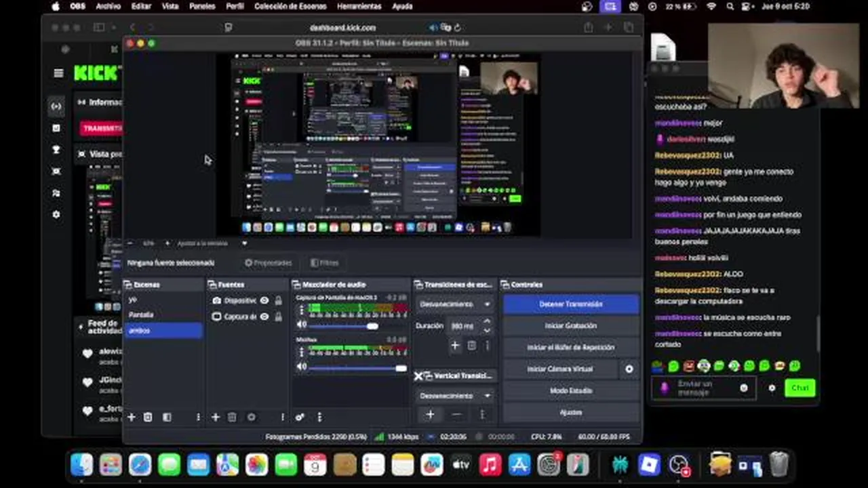
Task: Add a vertical transition with plus button
Action: tap(430, 414)
